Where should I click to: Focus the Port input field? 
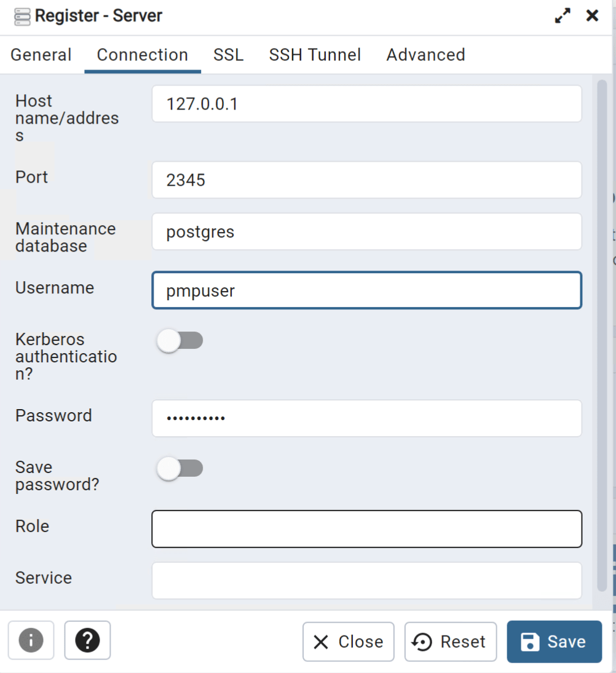pos(366,180)
